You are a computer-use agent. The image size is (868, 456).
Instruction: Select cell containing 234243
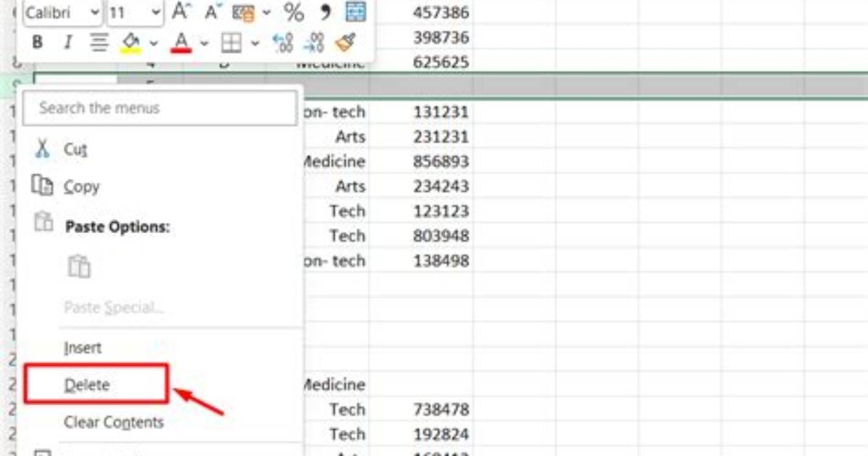421,186
